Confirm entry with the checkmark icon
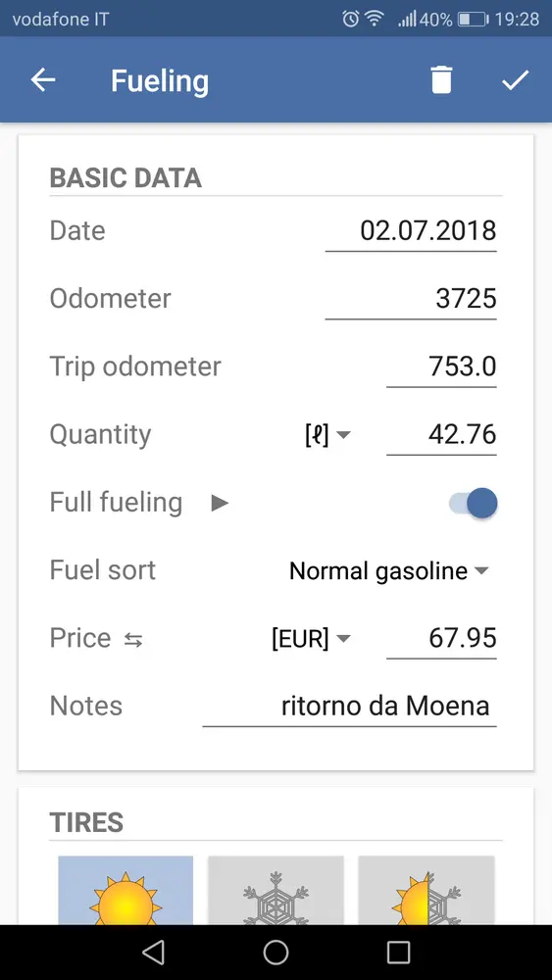The width and height of the screenshot is (552, 980). point(515,80)
